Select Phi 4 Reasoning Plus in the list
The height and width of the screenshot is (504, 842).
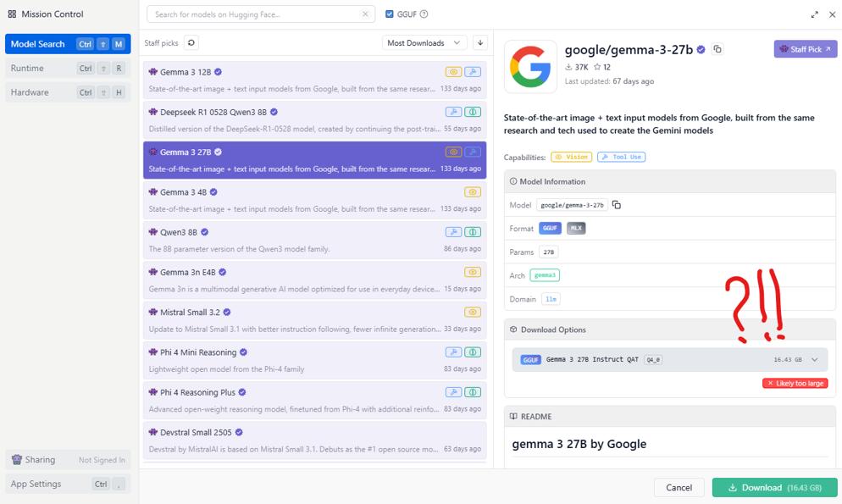click(x=314, y=401)
